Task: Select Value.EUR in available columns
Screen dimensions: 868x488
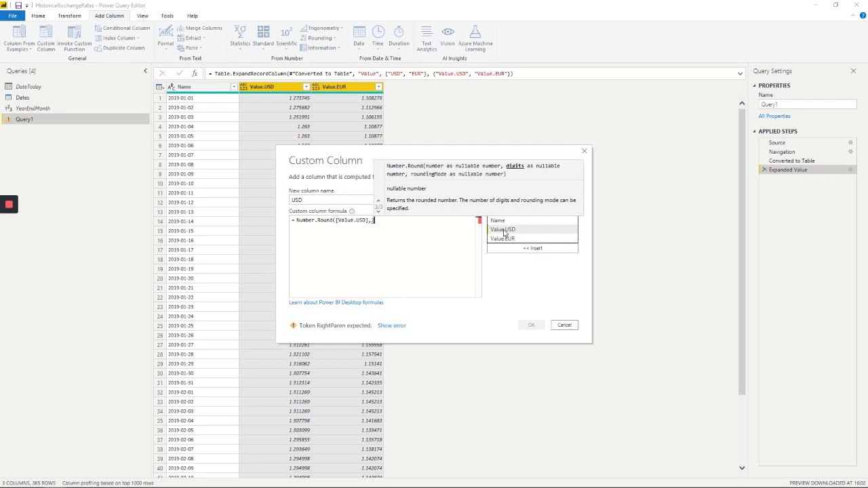Action: click(x=532, y=239)
